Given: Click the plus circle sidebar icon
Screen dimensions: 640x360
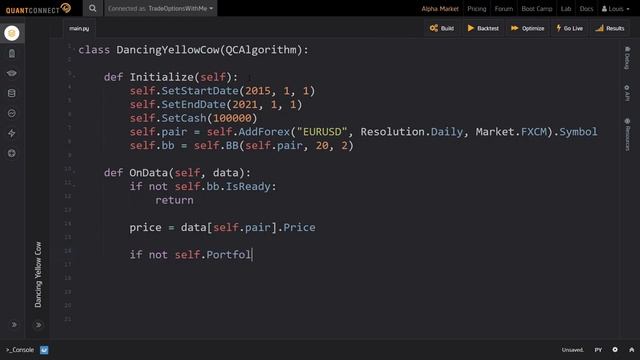Looking at the screenshot, I should click(12, 153).
